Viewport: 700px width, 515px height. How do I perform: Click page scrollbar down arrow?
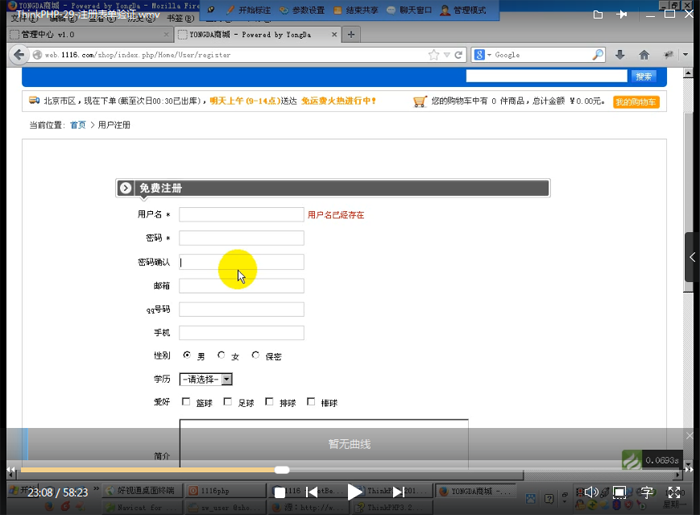coord(688,464)
